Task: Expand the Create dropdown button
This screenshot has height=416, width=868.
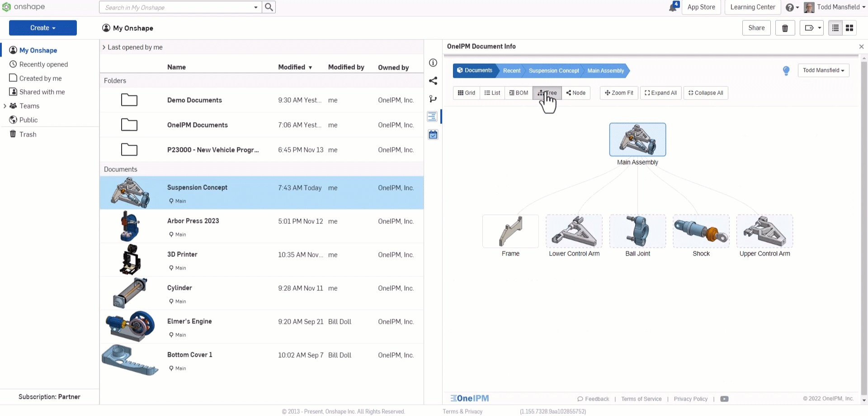Action: [x=43, y=28]
